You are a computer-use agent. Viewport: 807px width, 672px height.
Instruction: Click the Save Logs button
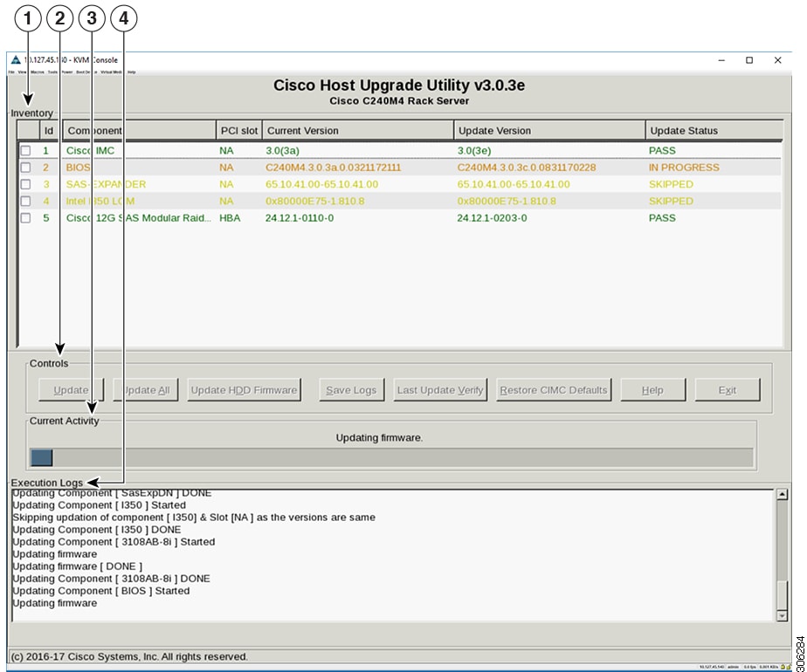(351, 390)
